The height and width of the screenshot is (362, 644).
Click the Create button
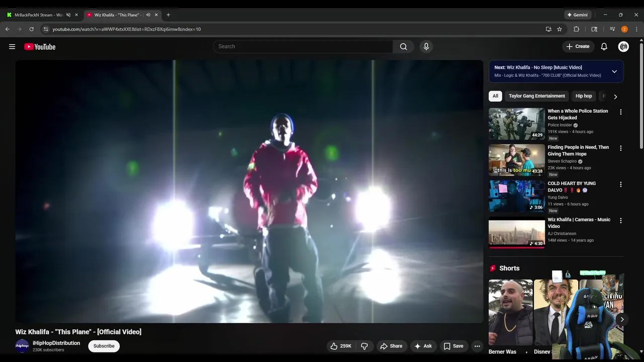578,47
